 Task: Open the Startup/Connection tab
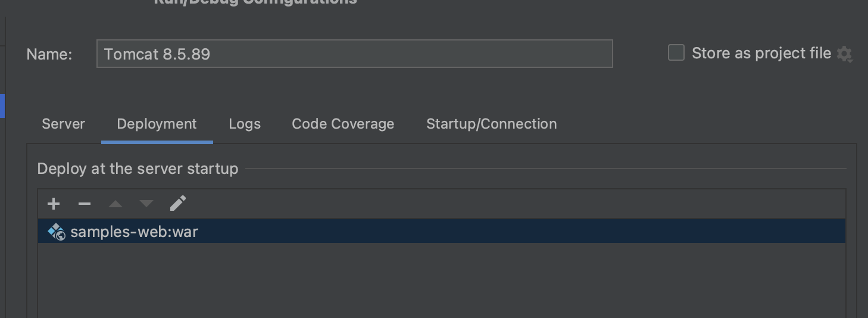pos(492,124)
